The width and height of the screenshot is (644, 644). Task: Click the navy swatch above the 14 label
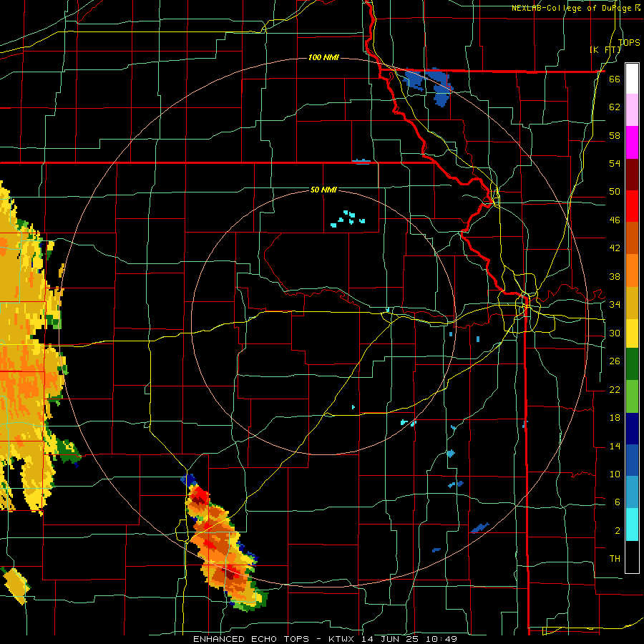point(632,429)
